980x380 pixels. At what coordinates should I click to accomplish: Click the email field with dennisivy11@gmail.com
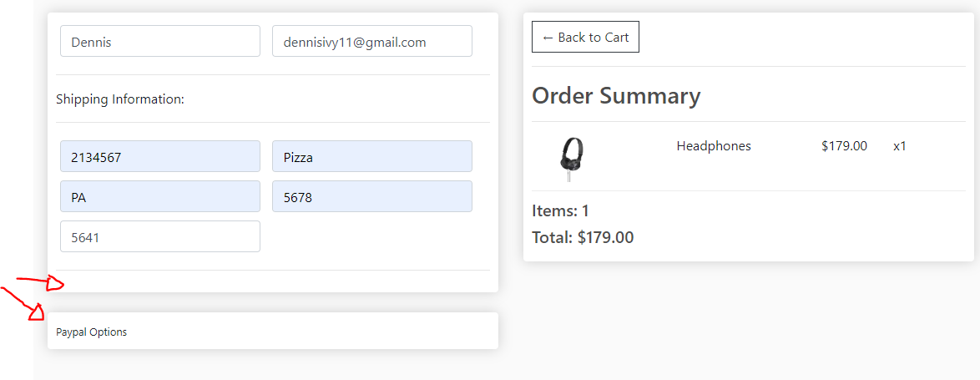point(371,41)
